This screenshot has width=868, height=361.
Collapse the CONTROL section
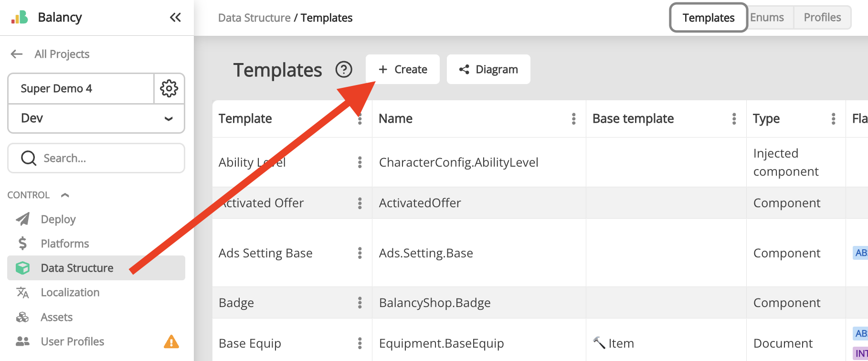pyautogui.click(x=65, y=195)
